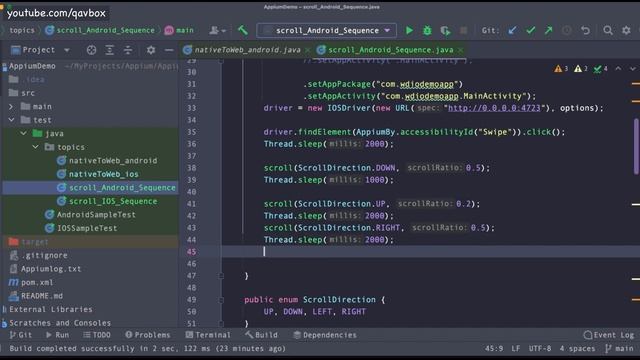Open the Run tool window
This screenshot has width=640, height=360.
pyautogui.click(x=57, y=335)
